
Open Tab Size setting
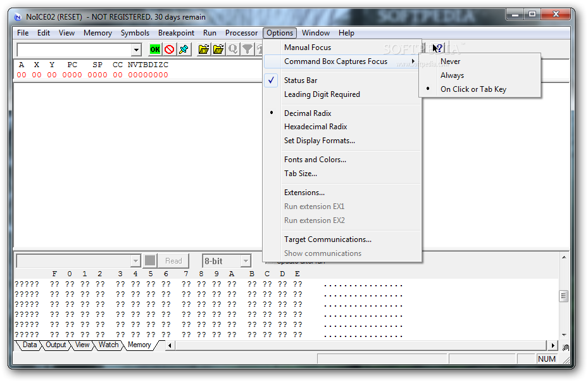point(342,174)
